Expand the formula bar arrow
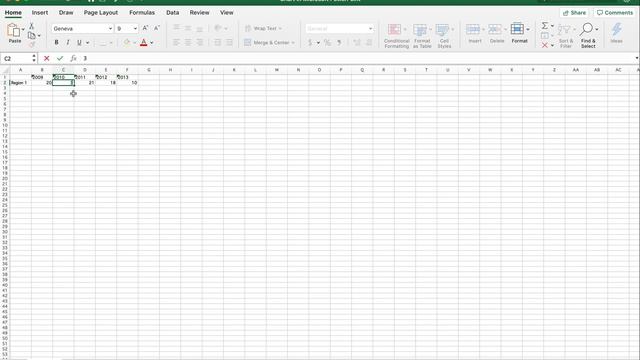The image size is (640, 360). coord(637,58)
